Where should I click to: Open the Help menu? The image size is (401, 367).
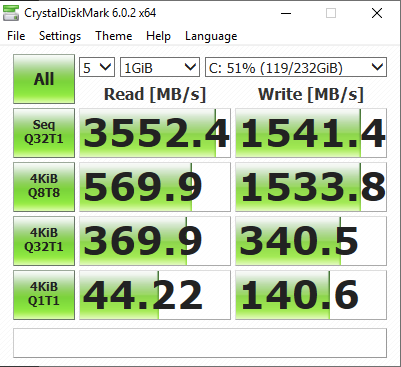158,36
